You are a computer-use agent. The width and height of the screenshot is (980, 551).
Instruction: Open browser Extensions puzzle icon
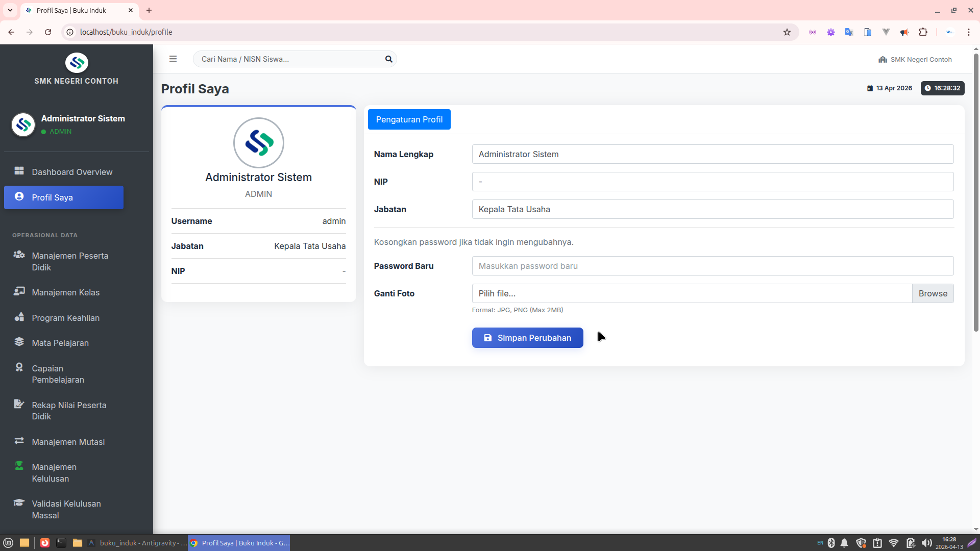tap(923, 32)
